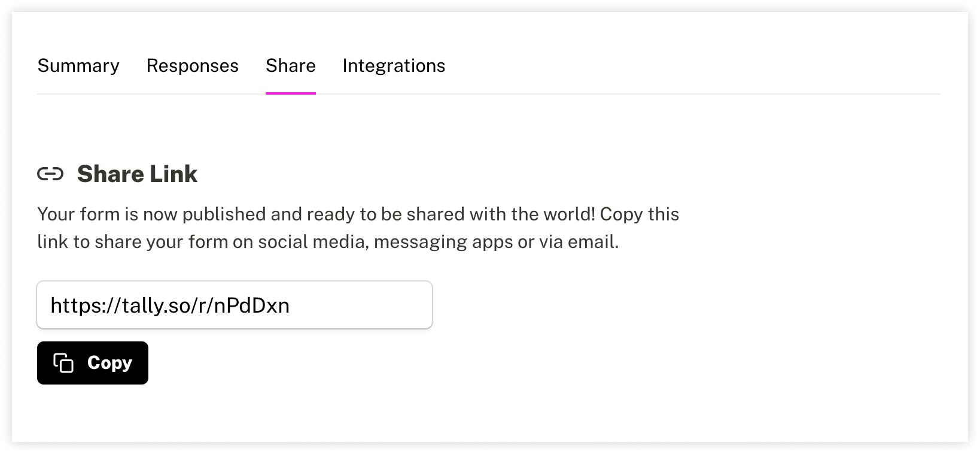Screen dimensions: 980x454
Task: Click the Share Link heading text
Action: pyautogui.click(x=137, y=174)
